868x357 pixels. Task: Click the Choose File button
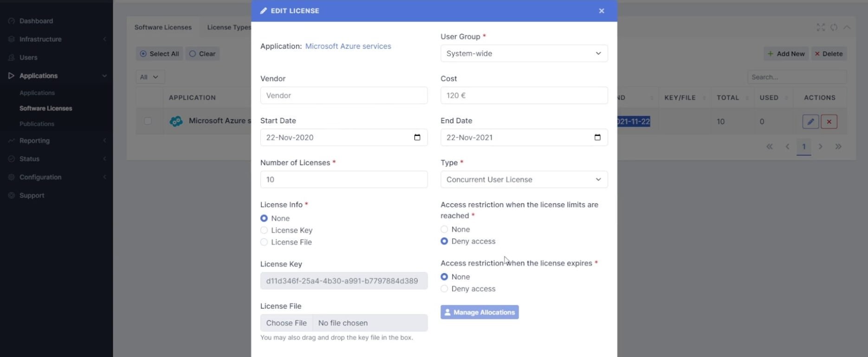pyautogui.click(x=286, y=323)
